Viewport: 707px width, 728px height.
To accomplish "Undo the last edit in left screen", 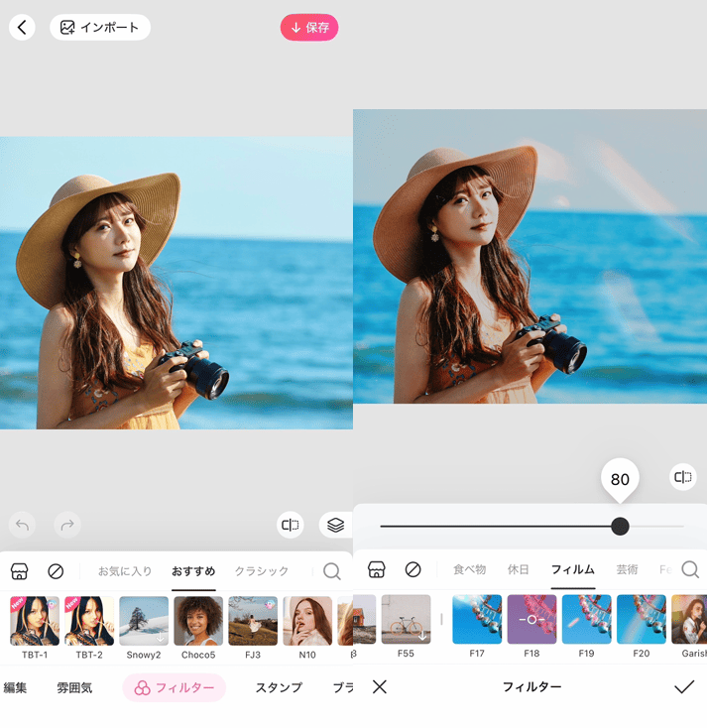I will 22,525.
